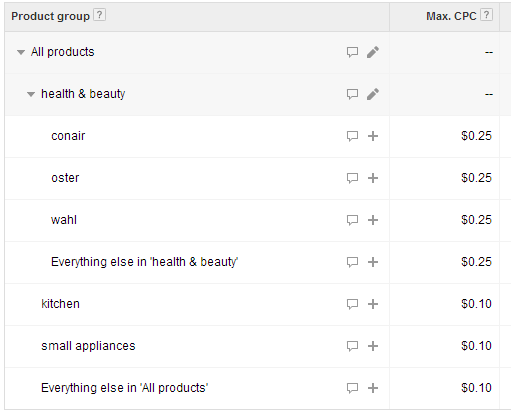Subdivide small appliances with the plus icon

tap(373, 346)
